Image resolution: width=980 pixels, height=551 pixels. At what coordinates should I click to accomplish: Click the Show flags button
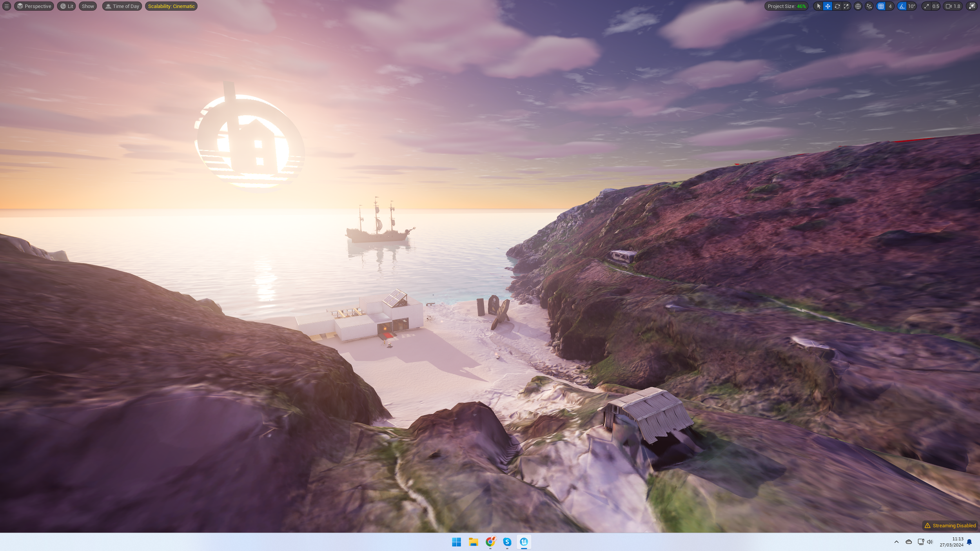coord(88,6)
